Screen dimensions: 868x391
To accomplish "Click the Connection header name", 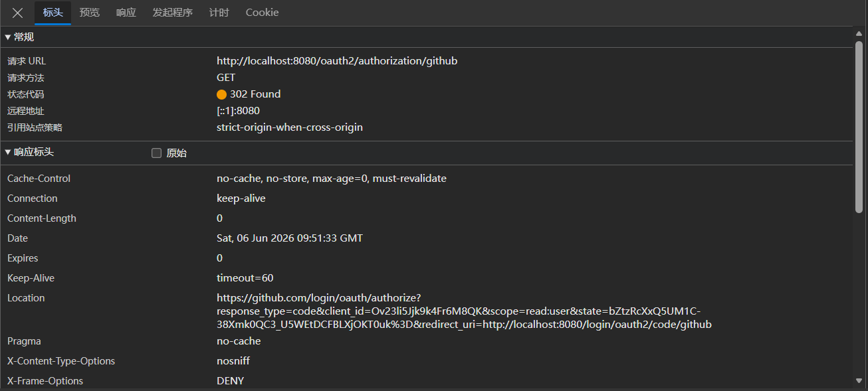I will [x=33, y=198].
